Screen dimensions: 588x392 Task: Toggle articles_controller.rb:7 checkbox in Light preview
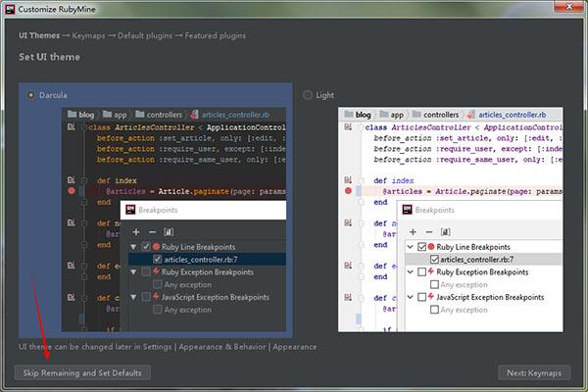coord(434,259)
